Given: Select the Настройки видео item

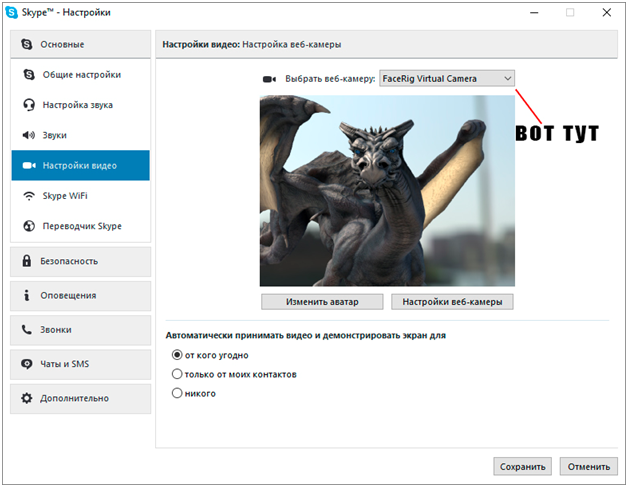Looking at the screenshot, I should click(81, 165).
